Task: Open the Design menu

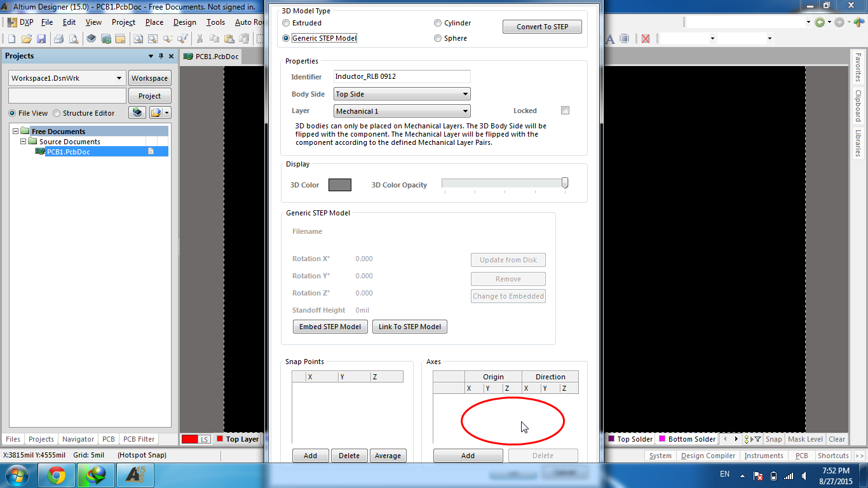Action: (184, 22)
